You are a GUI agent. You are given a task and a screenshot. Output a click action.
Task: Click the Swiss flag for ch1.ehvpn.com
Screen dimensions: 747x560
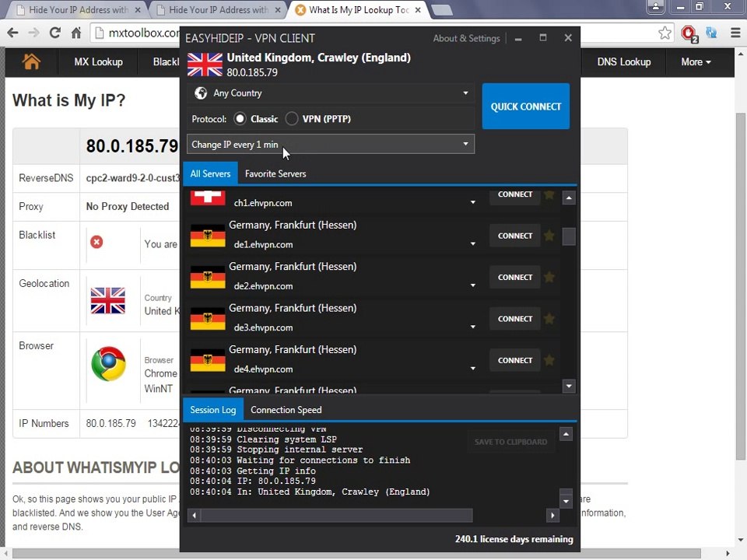[208, 197]
